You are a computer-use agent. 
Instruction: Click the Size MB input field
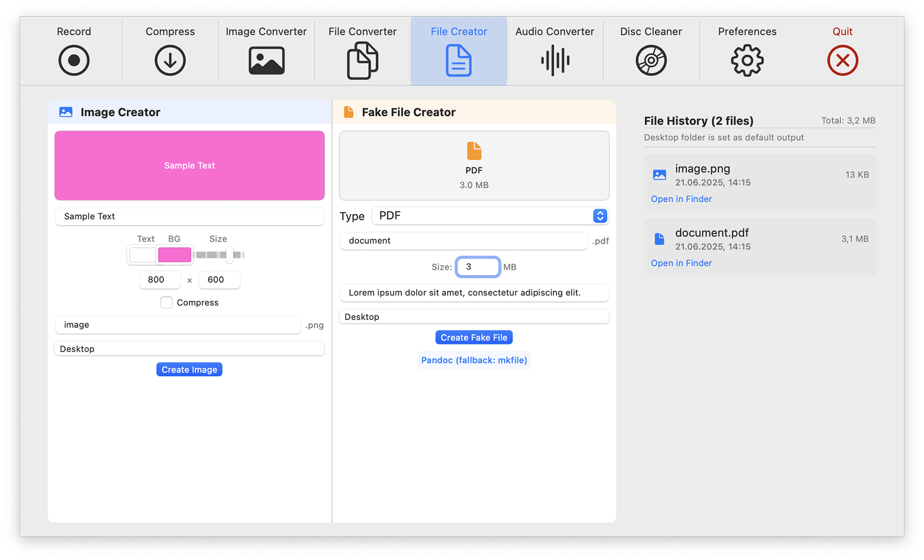tap(478, 267)
